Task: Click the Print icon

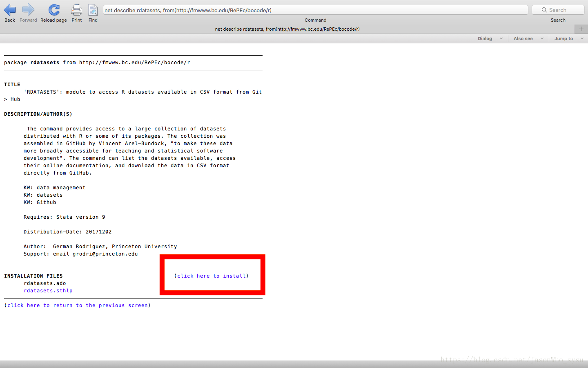Action: [x=77, y=10]
